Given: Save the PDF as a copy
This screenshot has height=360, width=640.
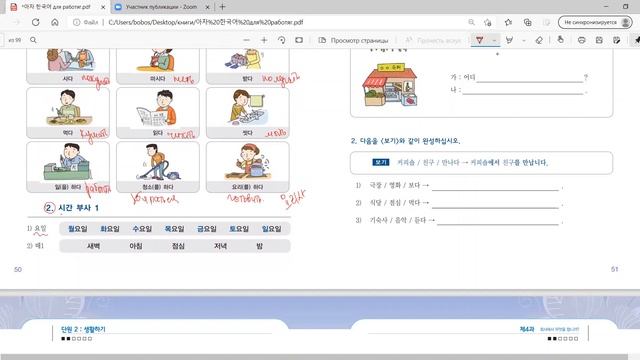Looking at the screenshot, I should (617, 40).
